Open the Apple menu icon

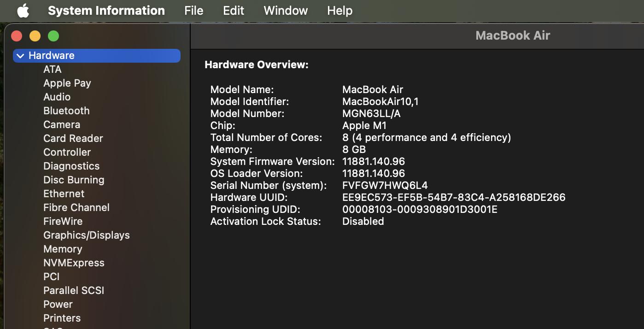pyautogui.click(x=23, y=11)
